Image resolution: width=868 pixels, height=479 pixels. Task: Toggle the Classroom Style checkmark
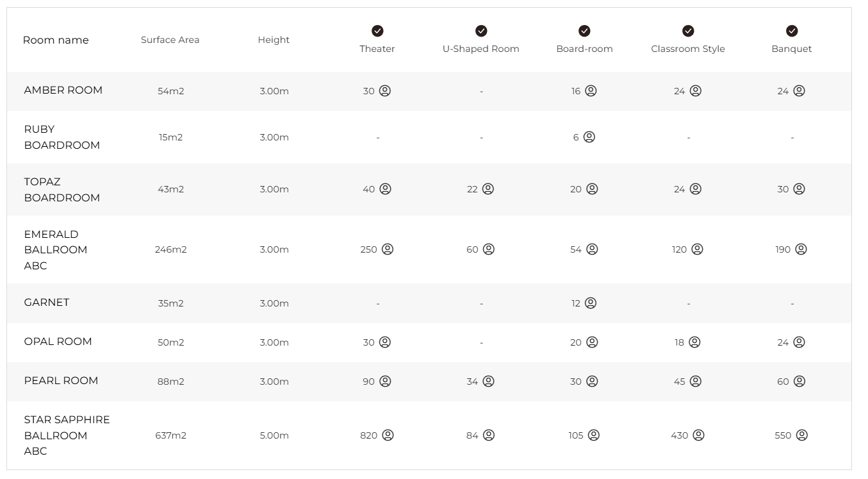pos(688,31)
